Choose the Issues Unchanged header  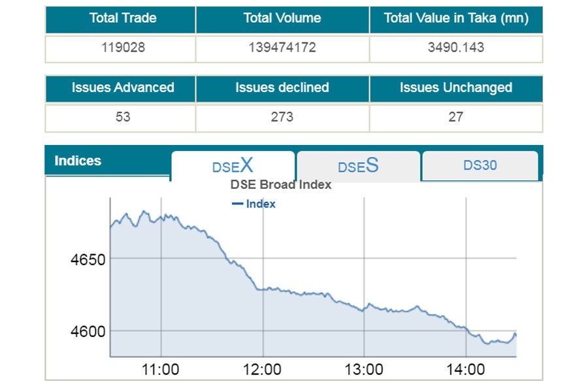tap(456, 88)
